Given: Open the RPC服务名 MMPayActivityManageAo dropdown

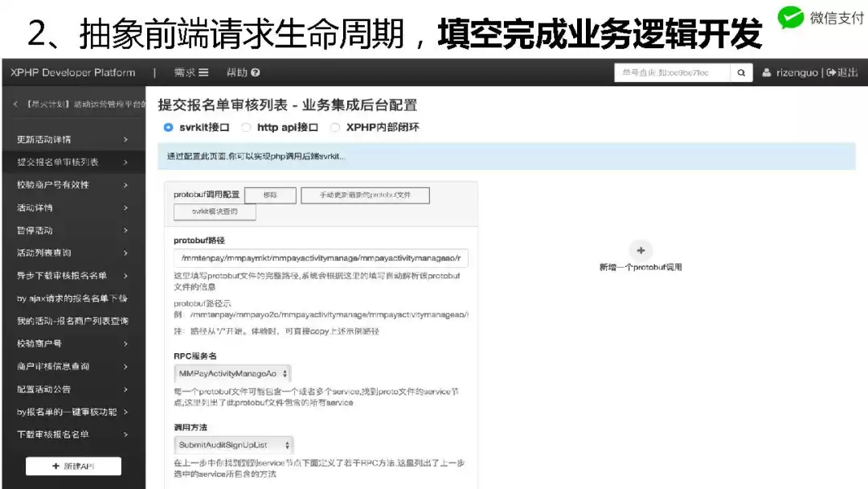Looking at the screenshot, I should (x=232, y=374).
